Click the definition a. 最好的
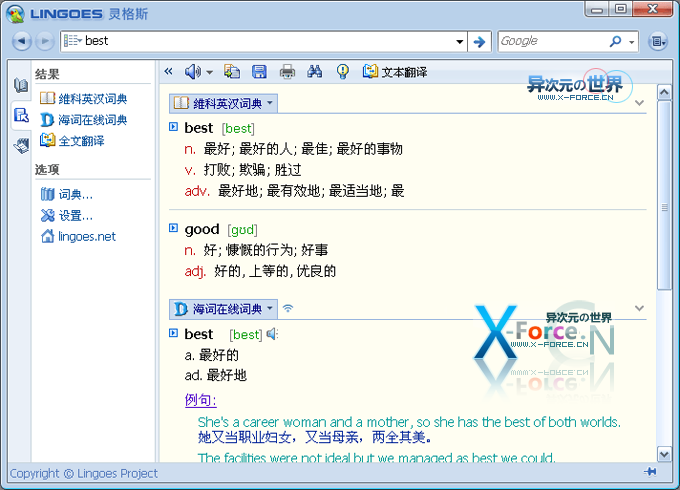This screenshot has width=680, height=490. pyautogui.click(x=212, y=355)
